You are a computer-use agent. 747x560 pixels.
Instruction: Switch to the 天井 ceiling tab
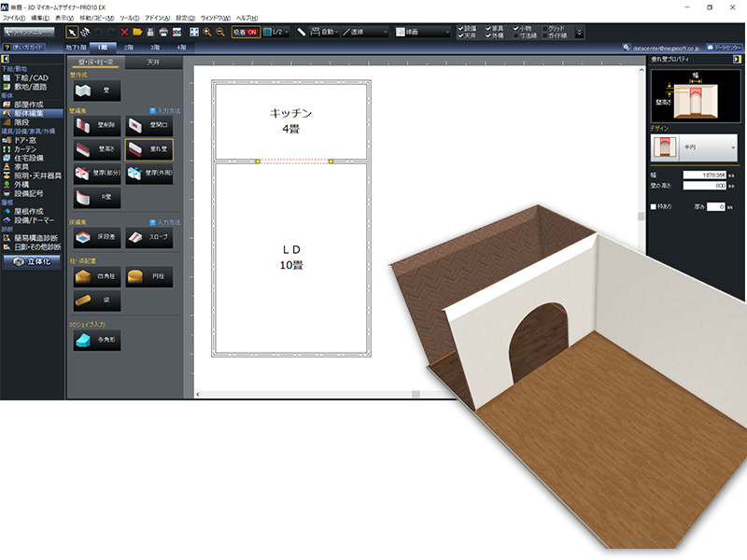click(152, 63)
